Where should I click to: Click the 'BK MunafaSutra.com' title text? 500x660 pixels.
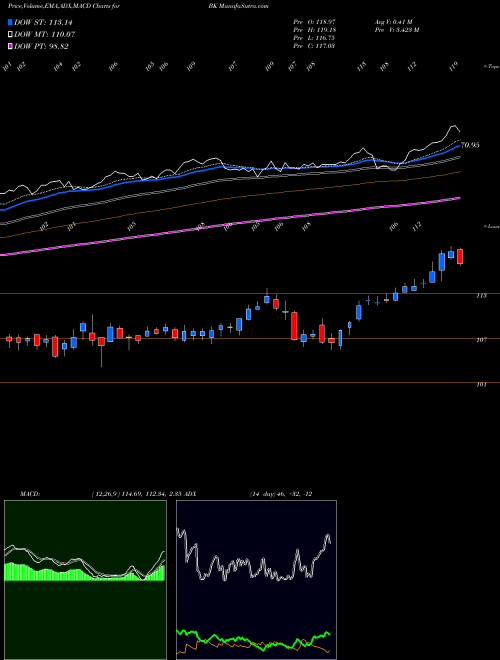point(241,6)
